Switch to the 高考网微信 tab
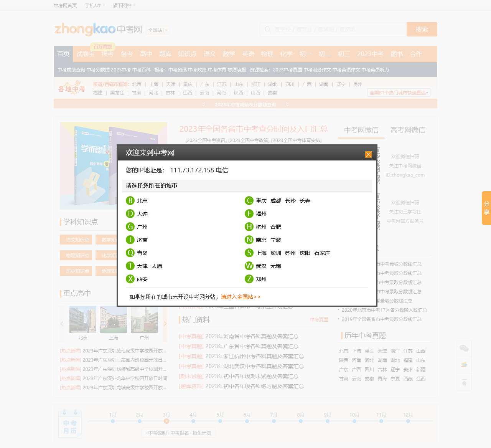The image size is (491, 448). pos(408,130)
